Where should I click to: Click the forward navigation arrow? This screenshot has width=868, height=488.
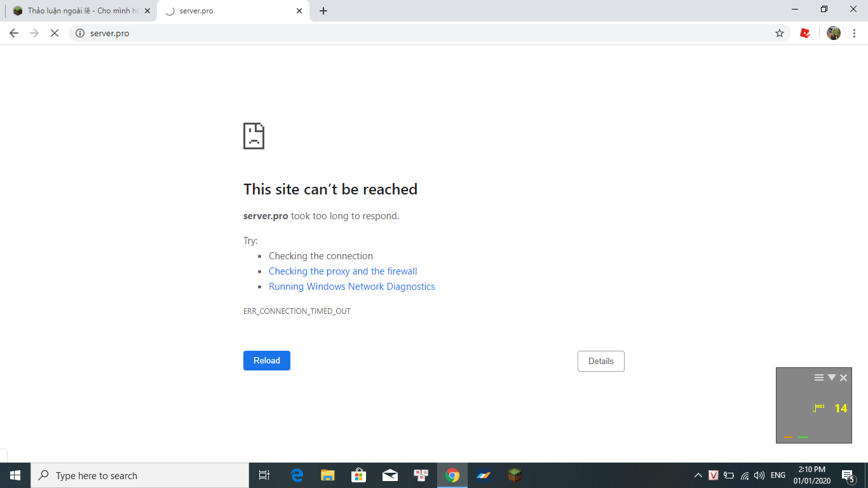[x=34, y=33]
